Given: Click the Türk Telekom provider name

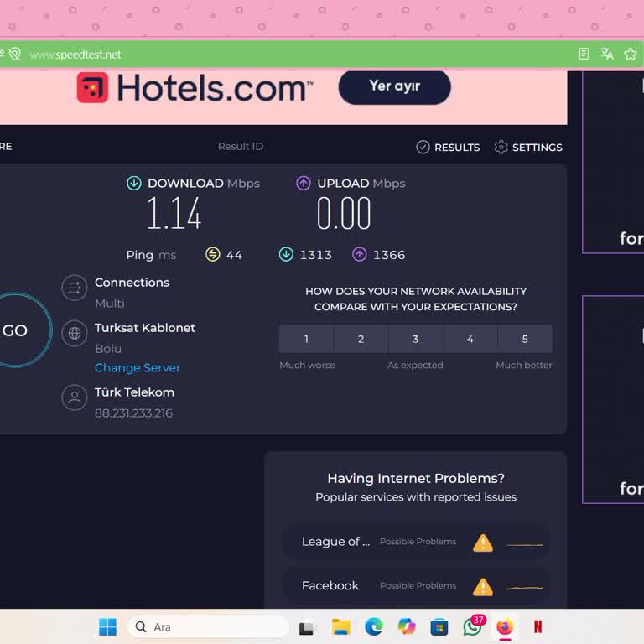Looking at the screenshot, I should tap(134, 392).
